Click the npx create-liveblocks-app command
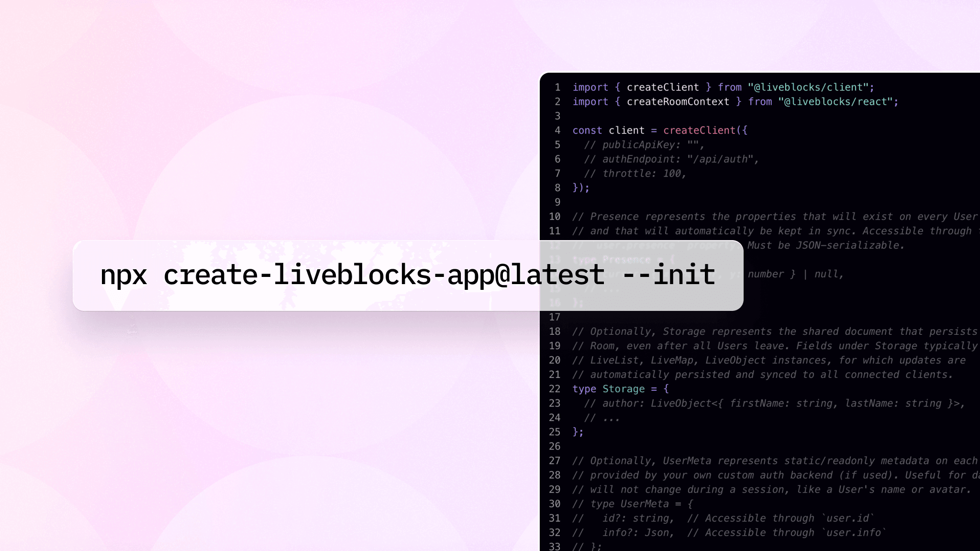The image size is (980, 551). point(408,274)
